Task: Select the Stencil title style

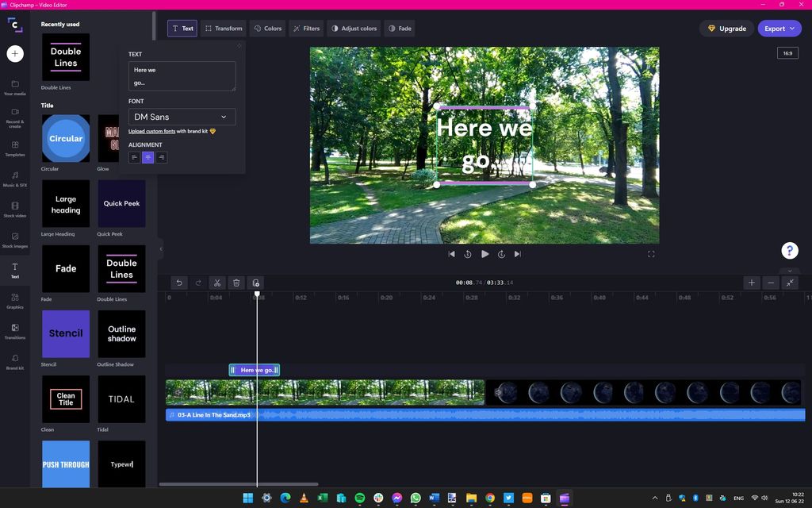Action: [x=66, y=334]
